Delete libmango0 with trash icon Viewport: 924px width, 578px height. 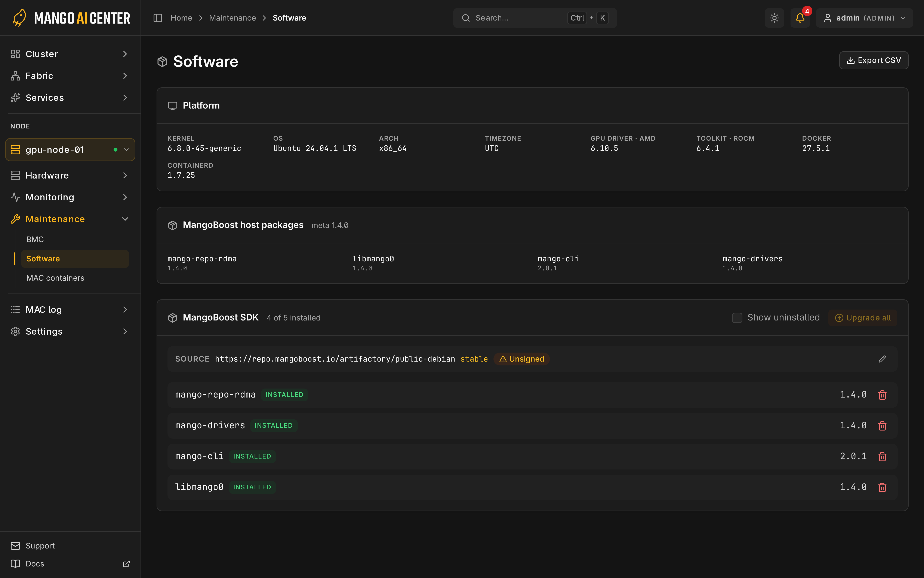[x=882, y=487]
